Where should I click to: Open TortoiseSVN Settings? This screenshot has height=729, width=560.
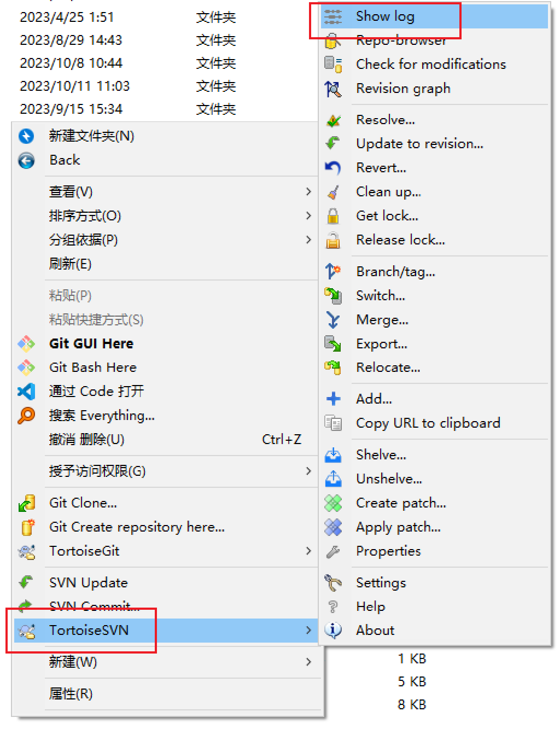tap(381, 582)
